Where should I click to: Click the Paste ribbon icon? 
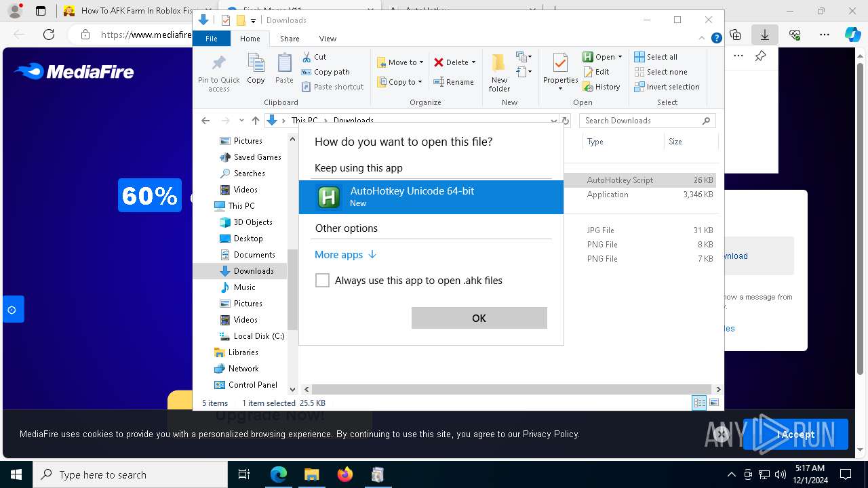click(284, 69)
